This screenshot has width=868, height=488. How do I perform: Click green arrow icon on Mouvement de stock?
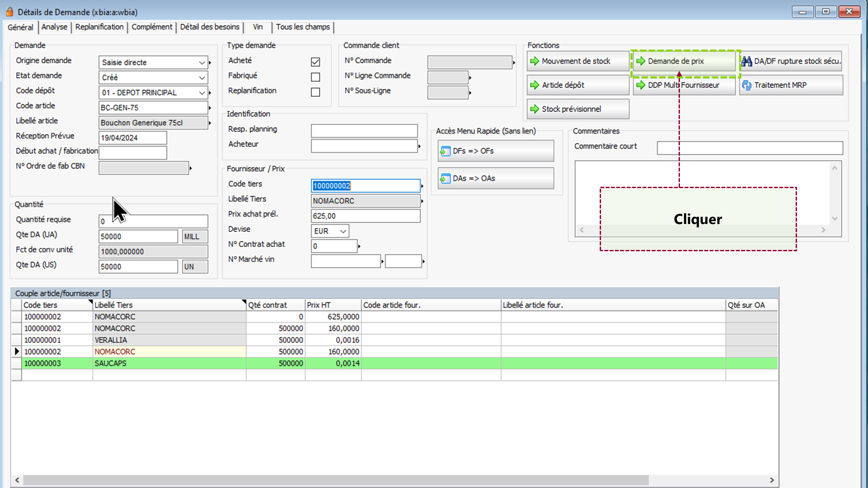[534, 61]
